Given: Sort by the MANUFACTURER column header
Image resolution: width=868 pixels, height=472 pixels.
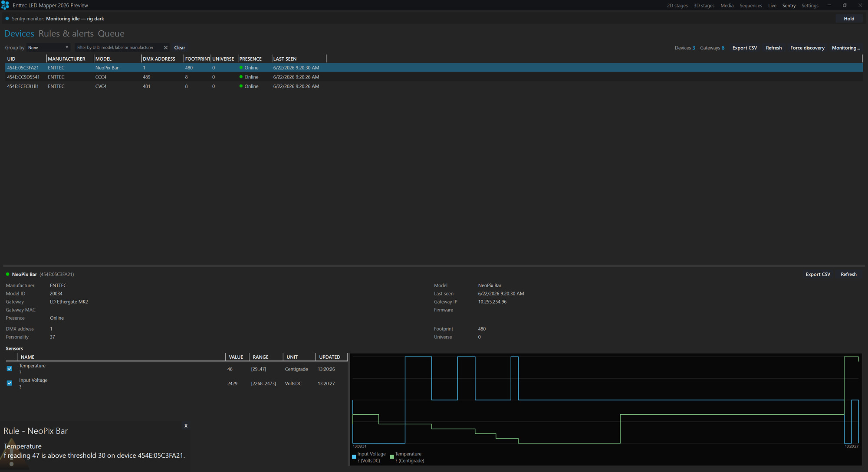Looking at the screenshot, I should click(x=70, y=59).
